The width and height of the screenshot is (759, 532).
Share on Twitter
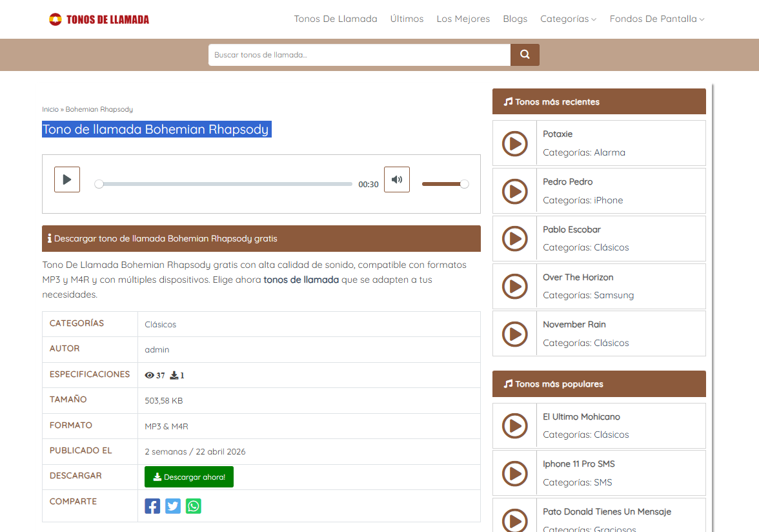pyautogui.click(x=173, y=506)
